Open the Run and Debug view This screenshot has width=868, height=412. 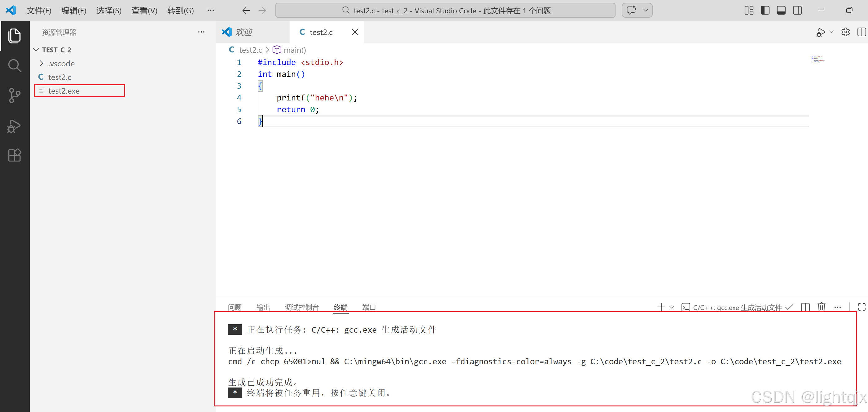[15, 126]
